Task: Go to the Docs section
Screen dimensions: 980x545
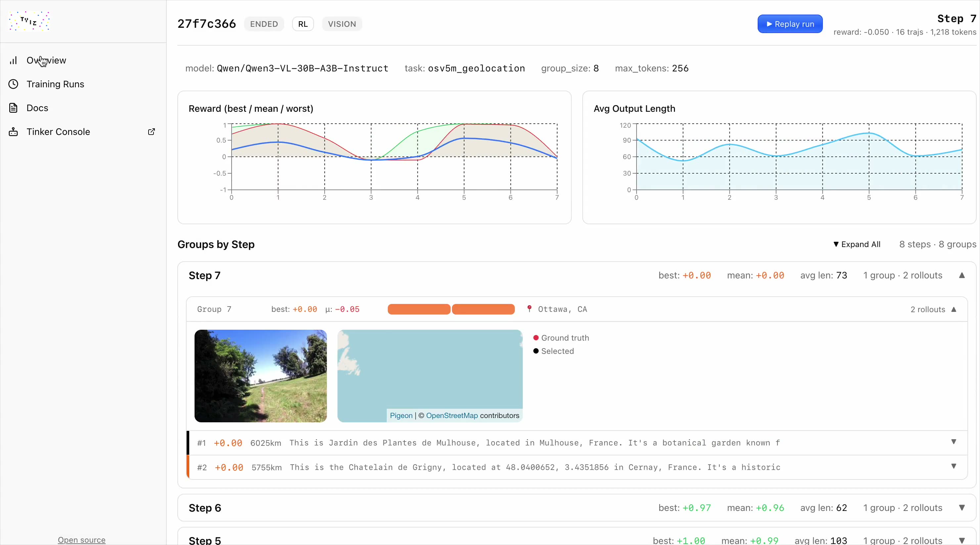Action: (x=37, y=108)
